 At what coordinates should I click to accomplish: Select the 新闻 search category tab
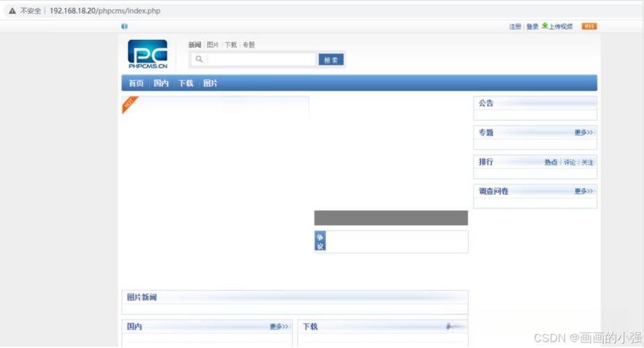pyautogui.click(x=195, y=45)
